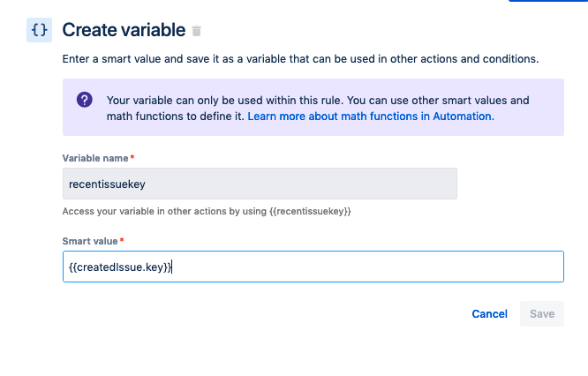This screenshot has height=376, width=588.
Task: Click inside the Smart value field
Action: [x=353, y=267]
